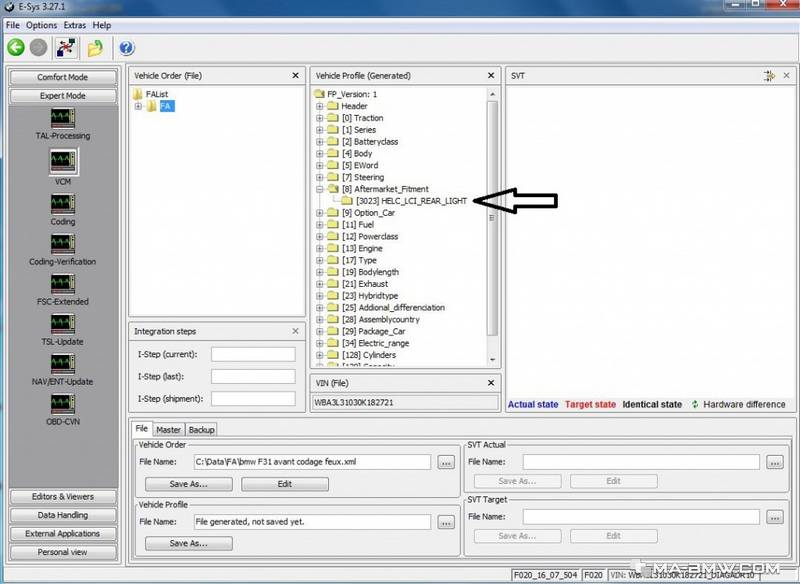Open the NAV/ENT-Update module icon
The image size is (800, 584).
63,364
